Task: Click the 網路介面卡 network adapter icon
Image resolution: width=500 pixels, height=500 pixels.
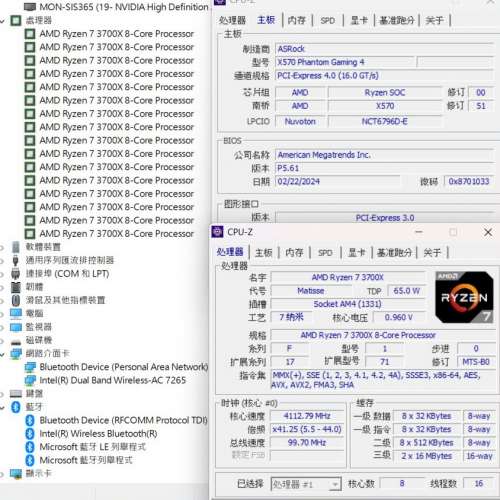Action: pos(16,354)
